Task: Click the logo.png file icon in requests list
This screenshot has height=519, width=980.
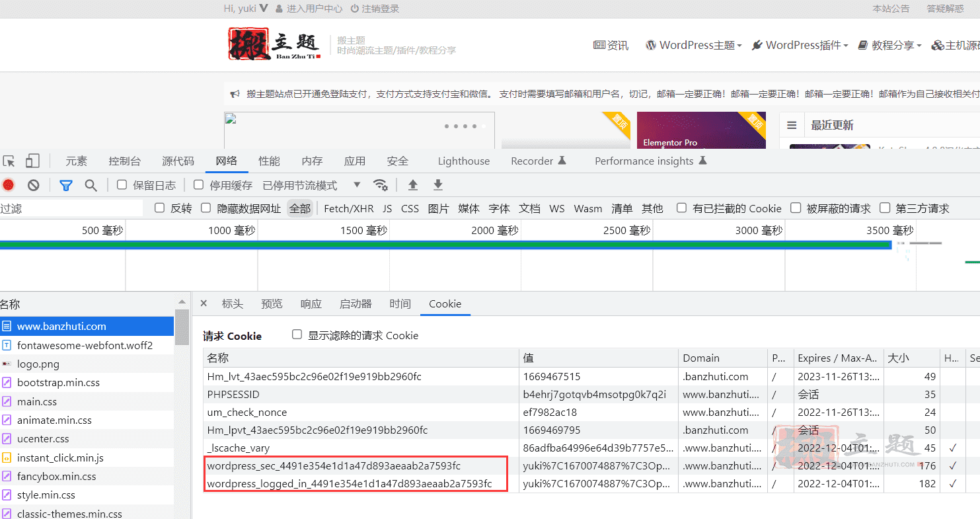Action: coord(7,364)
